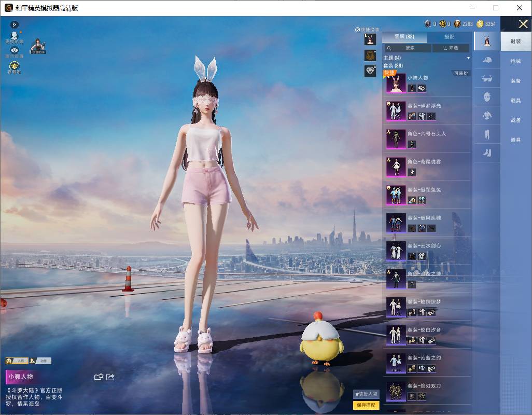532x415 pixels.
Task: Open the bunny girl quick-slot icon
Action: click(x=370, y=39)
